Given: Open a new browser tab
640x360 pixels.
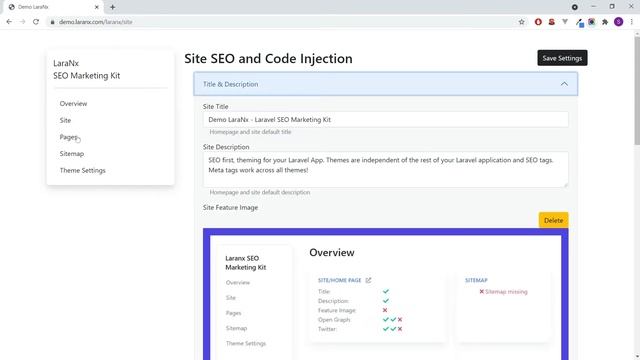Looking at the screenshot, I should [112, 7].
